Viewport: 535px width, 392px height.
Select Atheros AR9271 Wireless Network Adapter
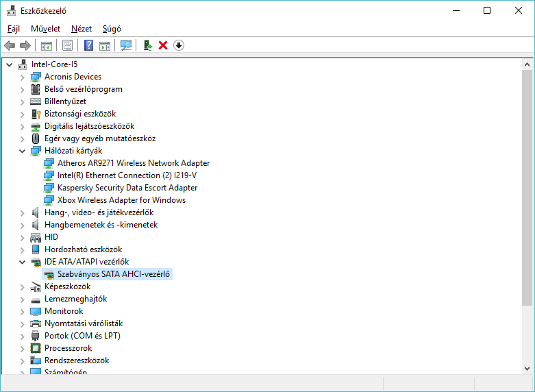point(134,163)
